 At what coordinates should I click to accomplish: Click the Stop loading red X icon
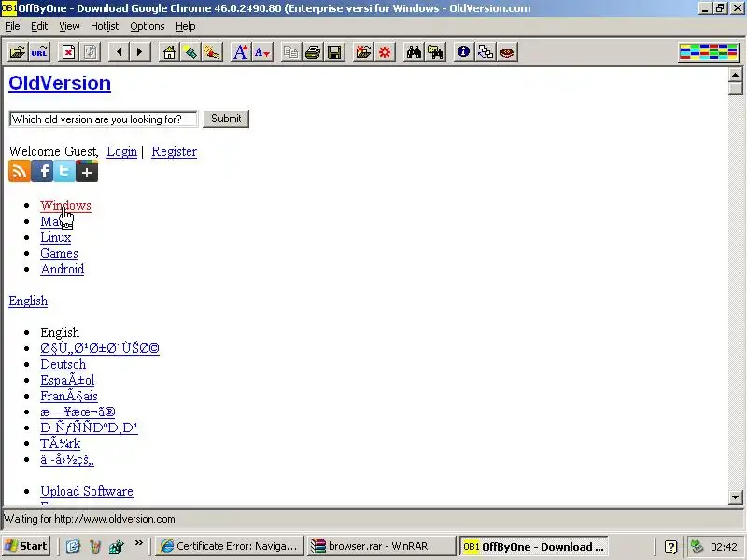[68, 51]
